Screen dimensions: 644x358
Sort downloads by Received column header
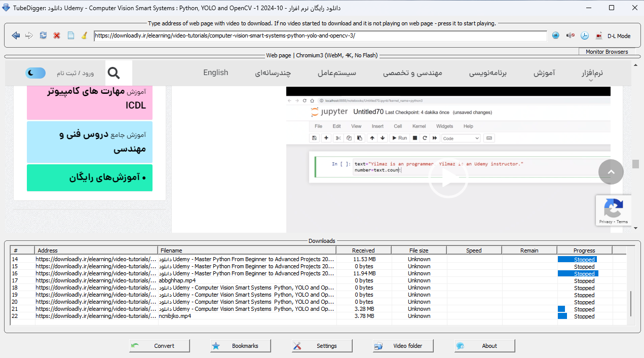(x=364, y=250)
